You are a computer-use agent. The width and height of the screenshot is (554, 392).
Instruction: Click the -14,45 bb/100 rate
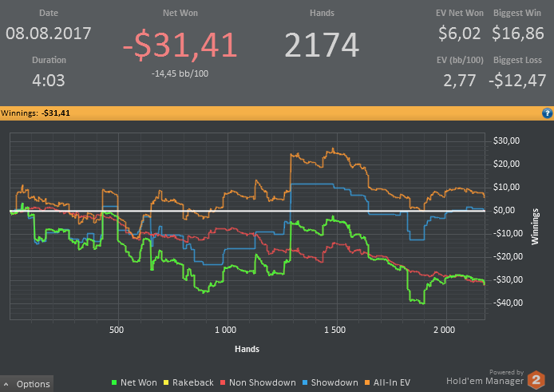click(x=180, y=73)
